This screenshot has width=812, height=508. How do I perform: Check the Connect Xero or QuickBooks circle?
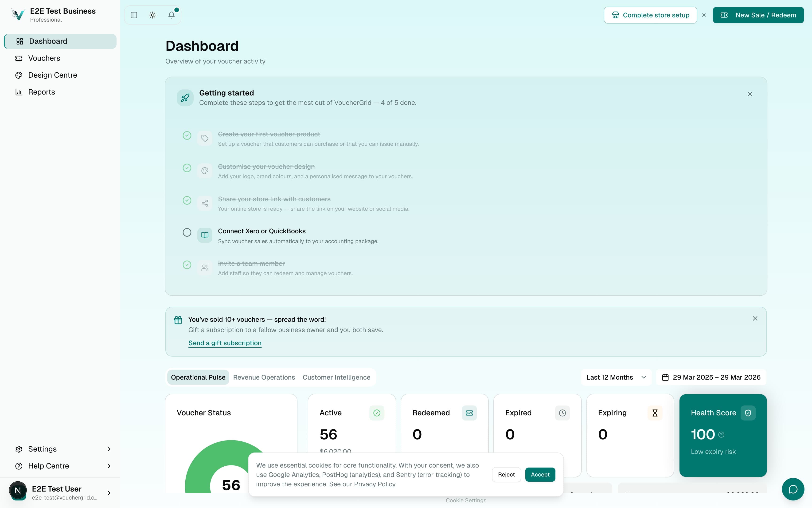187,233
